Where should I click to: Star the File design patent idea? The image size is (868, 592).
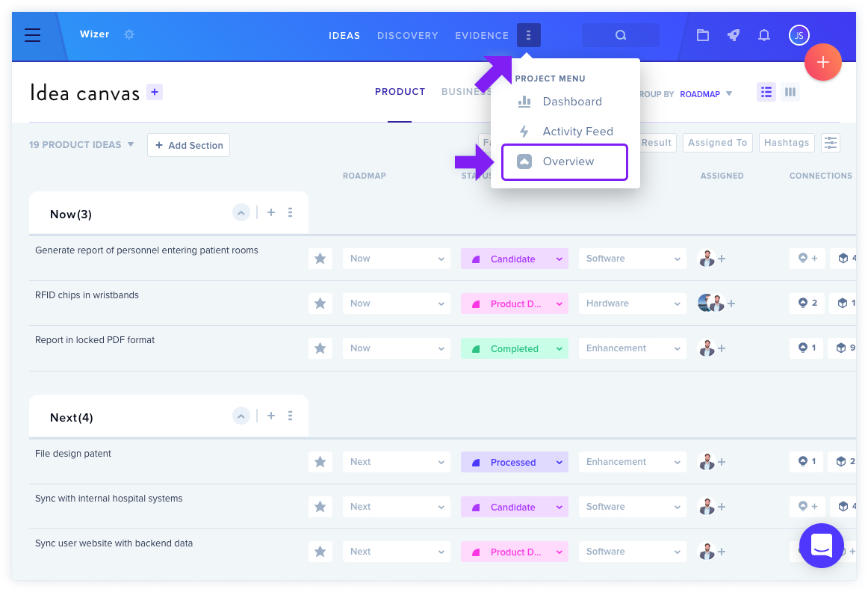click(320, 462)
